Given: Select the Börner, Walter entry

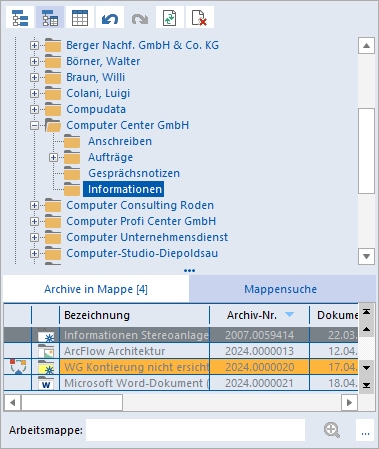Looking at the screenshot, I should click(x=103, y=61).
